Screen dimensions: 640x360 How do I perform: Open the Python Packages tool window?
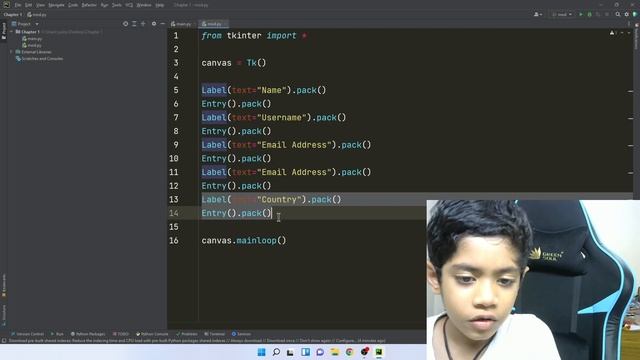click(88, 334)
